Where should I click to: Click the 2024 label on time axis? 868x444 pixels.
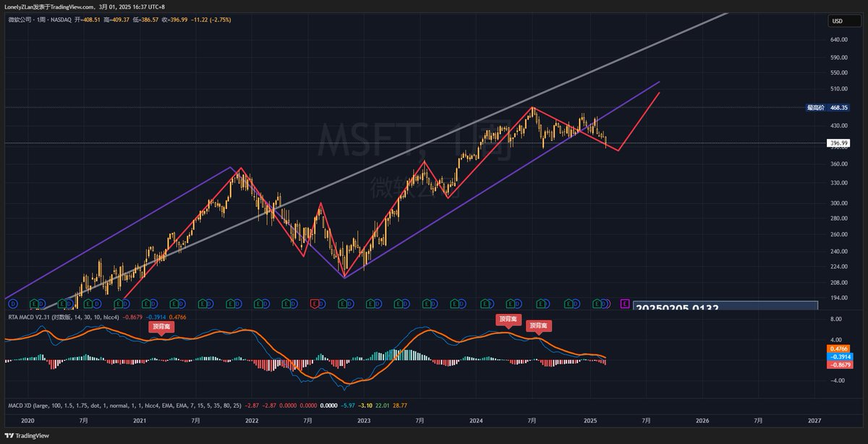point(476,420)
